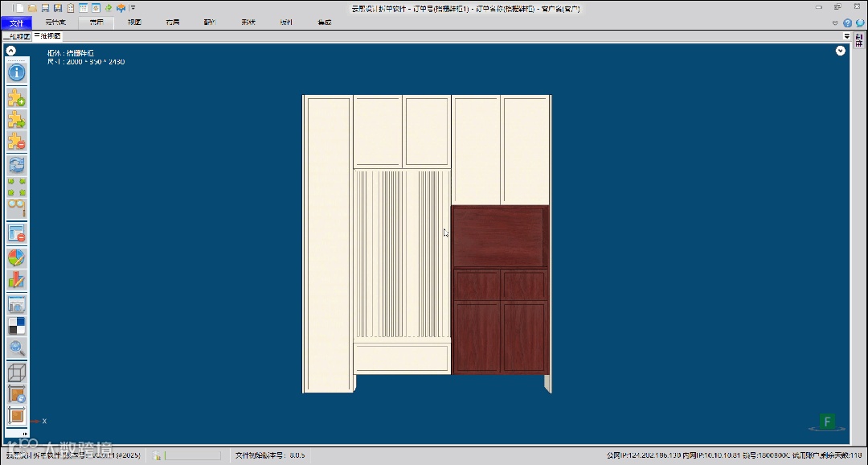Select the 视图 ribbon tab

(x=134, y=23)
